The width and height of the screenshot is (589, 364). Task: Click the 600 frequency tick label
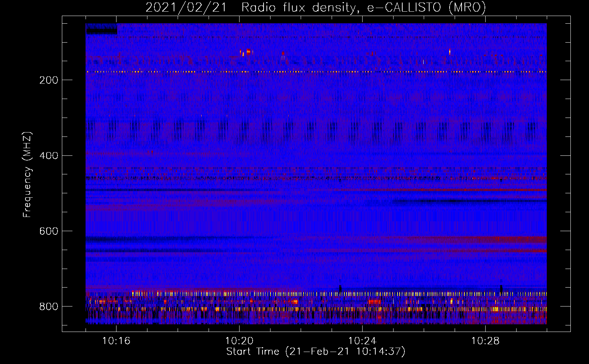(x=49, y=232)
